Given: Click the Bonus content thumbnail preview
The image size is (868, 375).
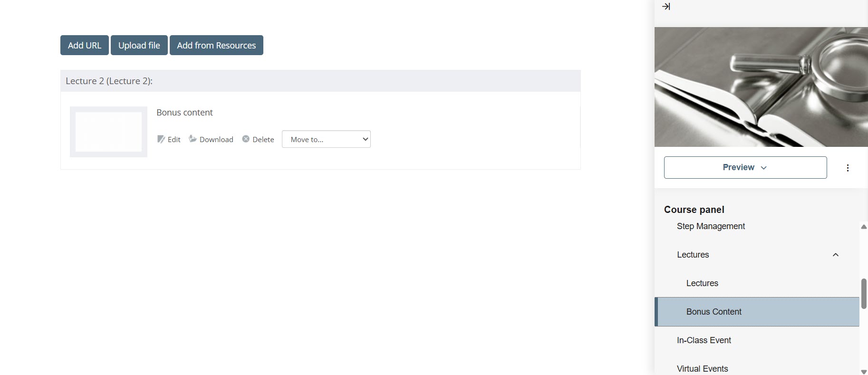Looking at the screenshot, I should tap(108, 132).
